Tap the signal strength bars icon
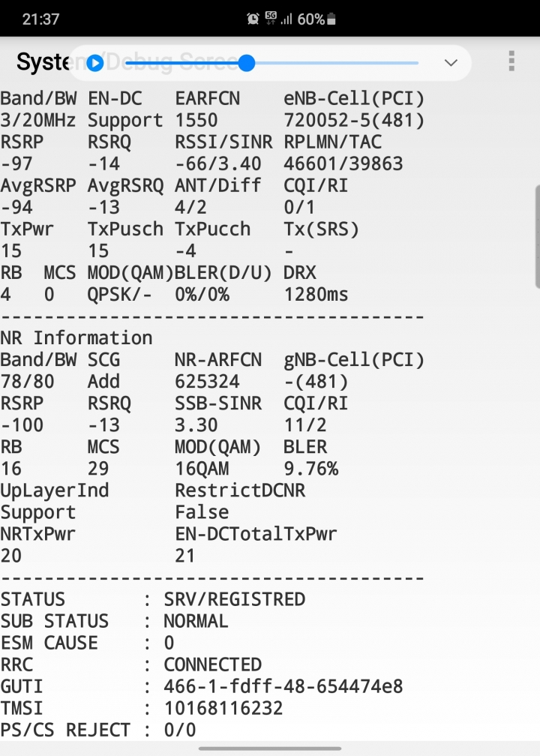 pyautogui.click(x=286, y=19)
